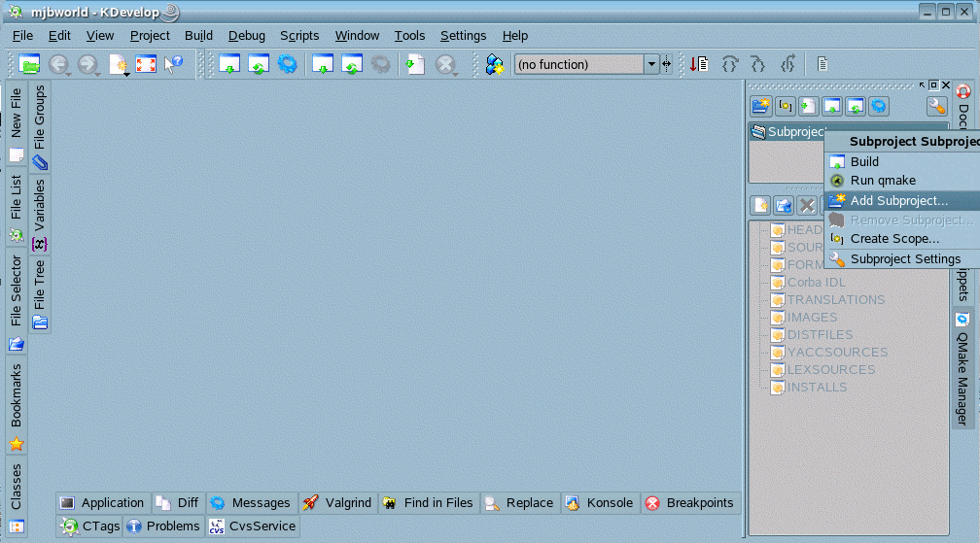This screenshot has width=980, height=543.
Task: Click the What's This help cursor icon
Action: (174, 65)
